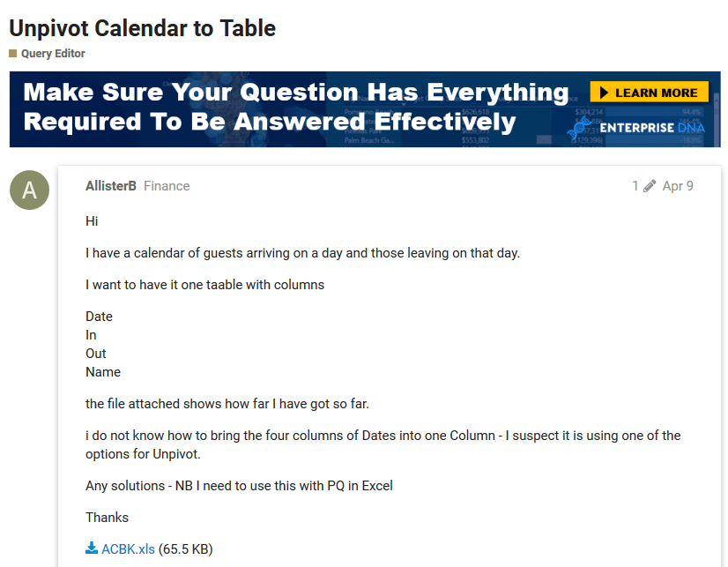Click the black play triangle on Learn More
Viewport: 728px width, 567px height.
(604, 93)
